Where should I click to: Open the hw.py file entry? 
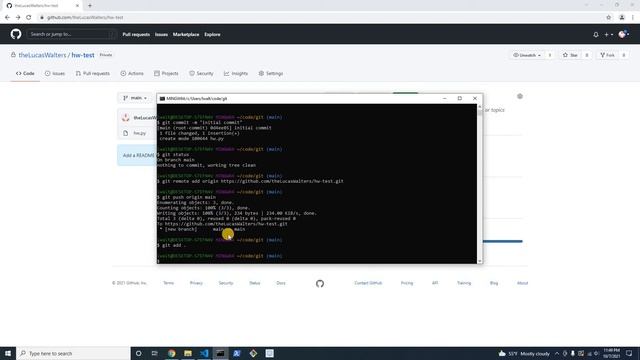[140, 133]
